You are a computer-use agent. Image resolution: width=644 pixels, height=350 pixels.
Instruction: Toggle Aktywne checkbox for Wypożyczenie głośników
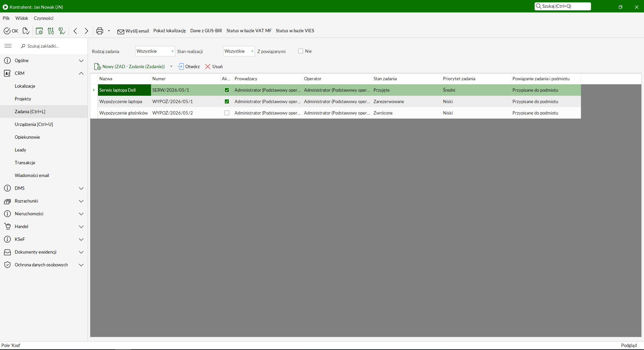tap(227, 113)
